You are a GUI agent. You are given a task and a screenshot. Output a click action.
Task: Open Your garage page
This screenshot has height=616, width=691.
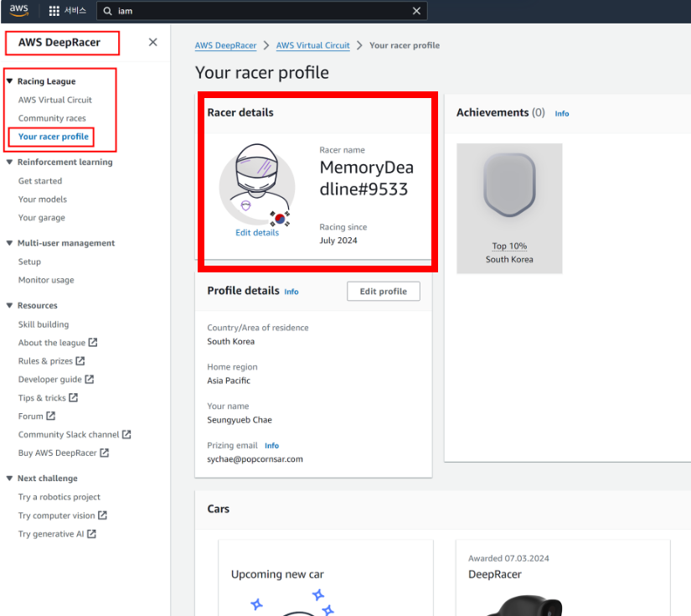(42, 218)
